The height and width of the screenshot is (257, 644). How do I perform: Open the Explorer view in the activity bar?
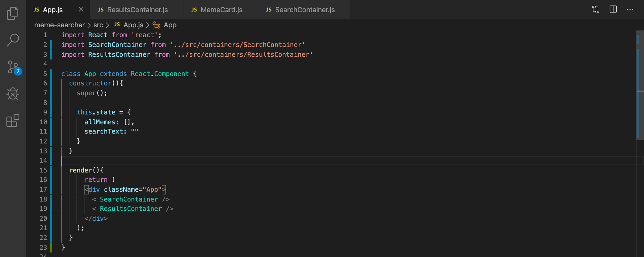pos(13,13)
